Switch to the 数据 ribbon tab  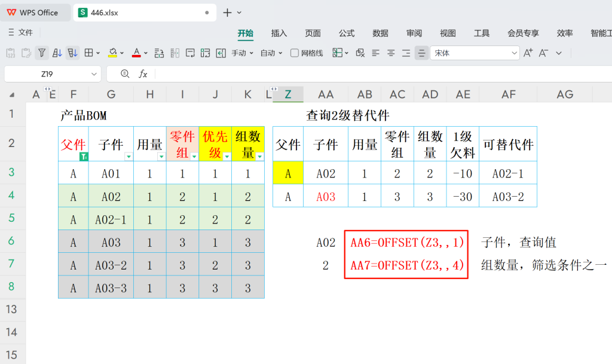[x=380, y=33]
